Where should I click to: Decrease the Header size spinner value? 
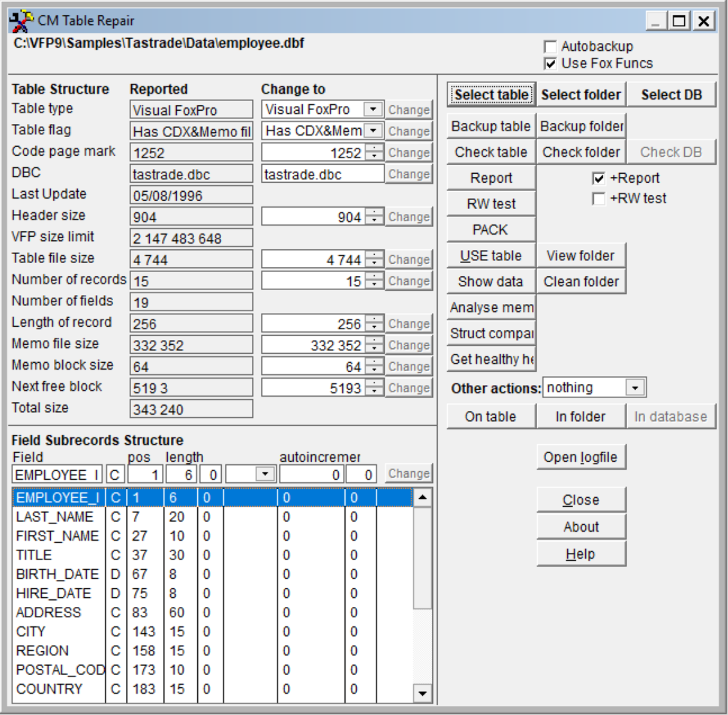374,221
